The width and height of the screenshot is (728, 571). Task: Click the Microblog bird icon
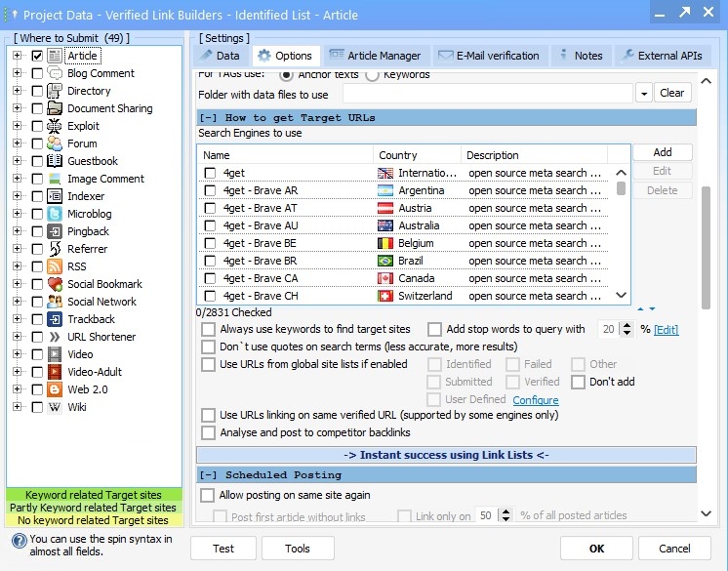click(55, 214)
